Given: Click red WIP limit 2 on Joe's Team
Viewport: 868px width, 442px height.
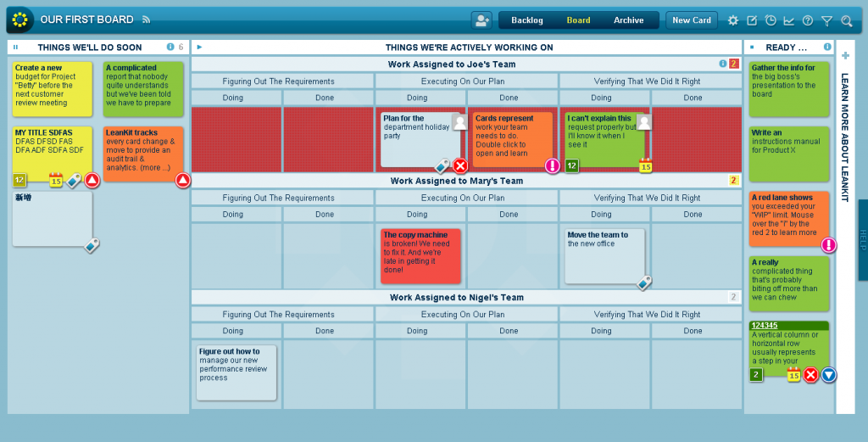Looking at the screenshot, I should pyautogui.click(x=734, y=64).
